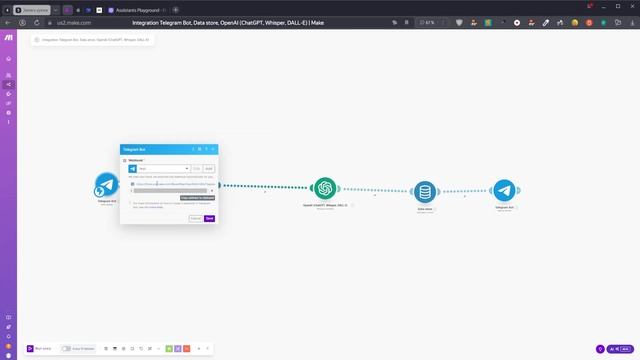Click the Edit webhook button
Image resolution: width=640 pixels, height=360 pixels.
pos(197,169)
